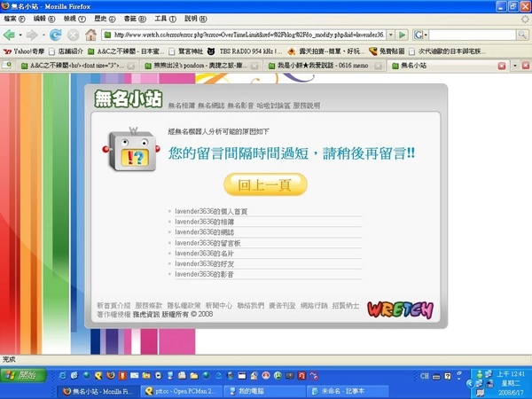Click the robot mascot error image

pos(131,150)
